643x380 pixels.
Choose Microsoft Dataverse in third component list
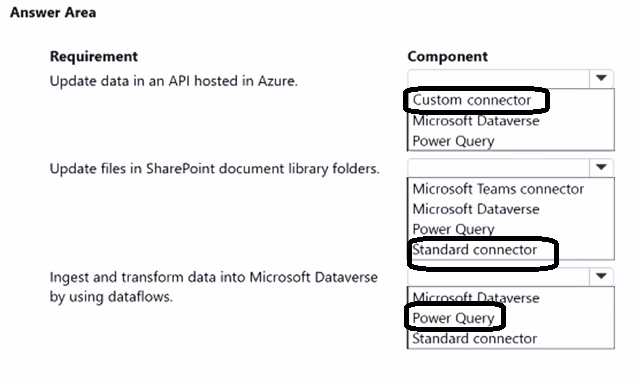click(x=476, y=298)
